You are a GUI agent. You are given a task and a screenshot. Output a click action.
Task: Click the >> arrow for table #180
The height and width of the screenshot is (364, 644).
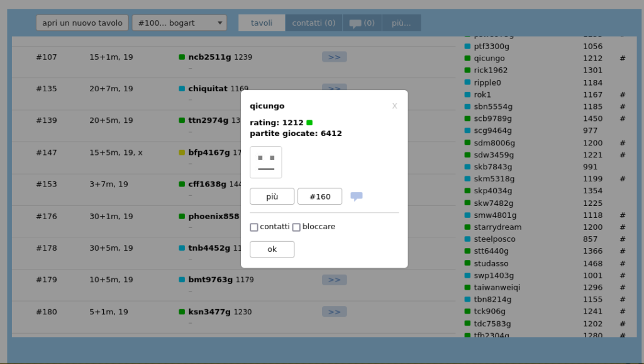[x=334, y=312]
